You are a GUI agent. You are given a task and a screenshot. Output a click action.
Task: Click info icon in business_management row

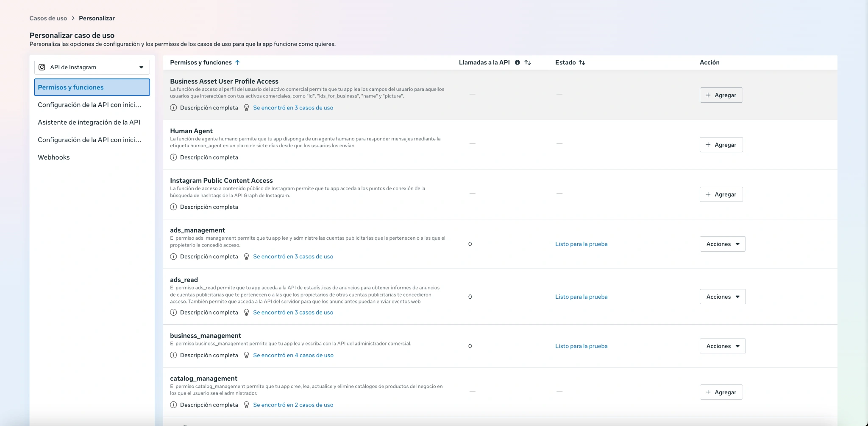tap(173, 355)
